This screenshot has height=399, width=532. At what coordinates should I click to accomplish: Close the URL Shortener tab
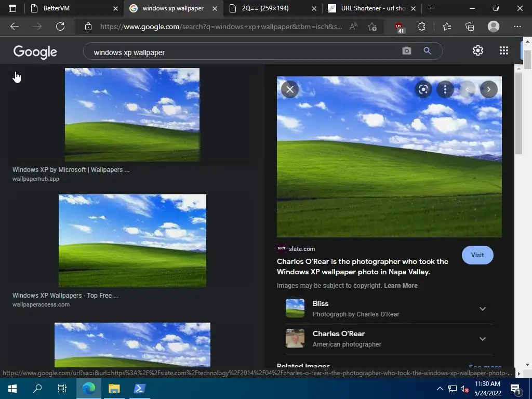413,8
